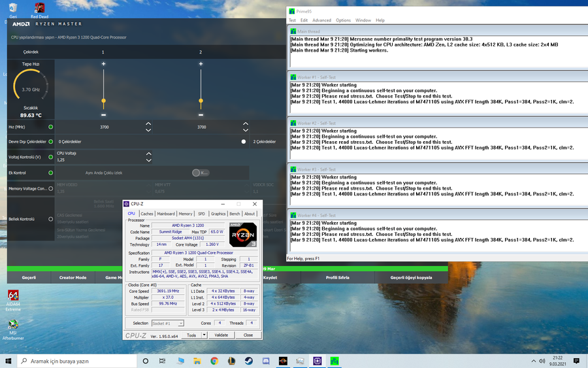Decrease CPU Voltajı with down arrow
The image size is (588, 368).
149,160
